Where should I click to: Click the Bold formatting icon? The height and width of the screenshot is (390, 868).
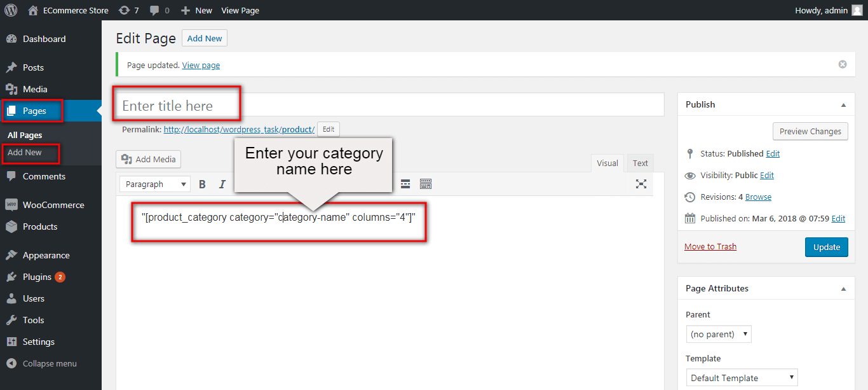click(203, 185)
